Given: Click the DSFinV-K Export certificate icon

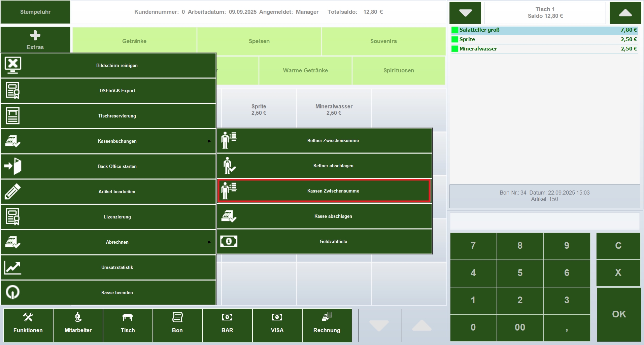Looking at the screenshot, I should click(x=13, y=91).
